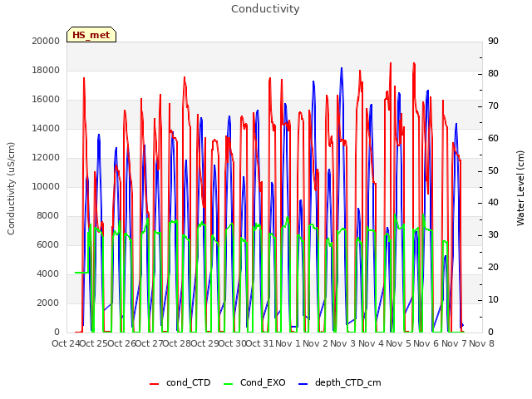Click the 60 right axis tick label
The width and height of the screenshot is (532, 399).
[493, 139]
